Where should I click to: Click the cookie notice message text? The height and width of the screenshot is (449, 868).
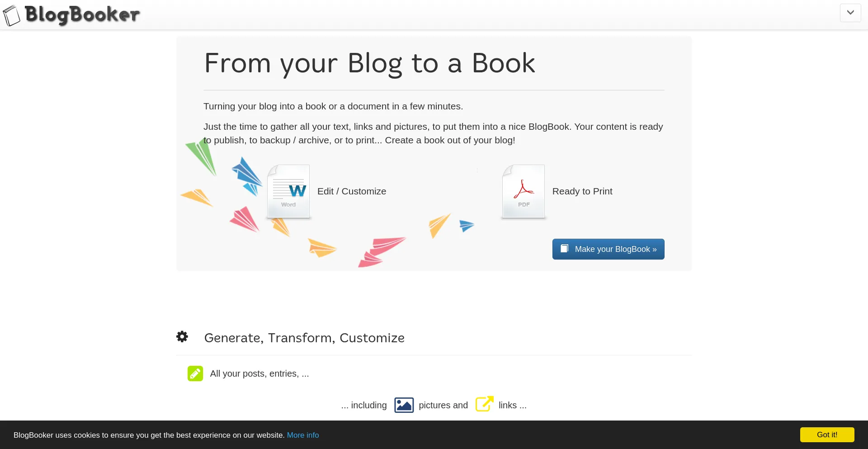149,435
